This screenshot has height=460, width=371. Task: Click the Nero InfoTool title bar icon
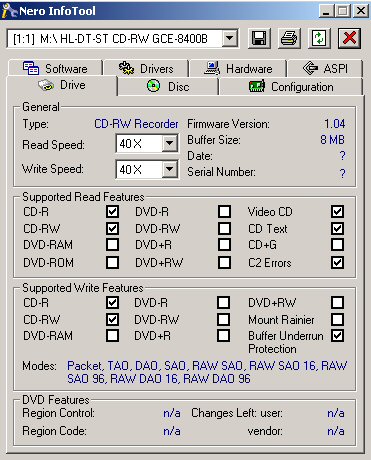pos(9,11)
